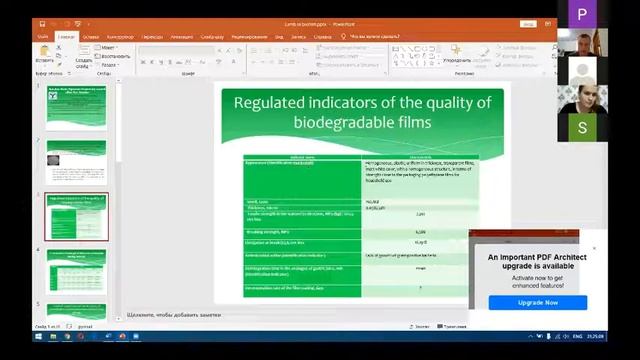Close the PDF Architect upgrade popup

click(x=594, y=248)
